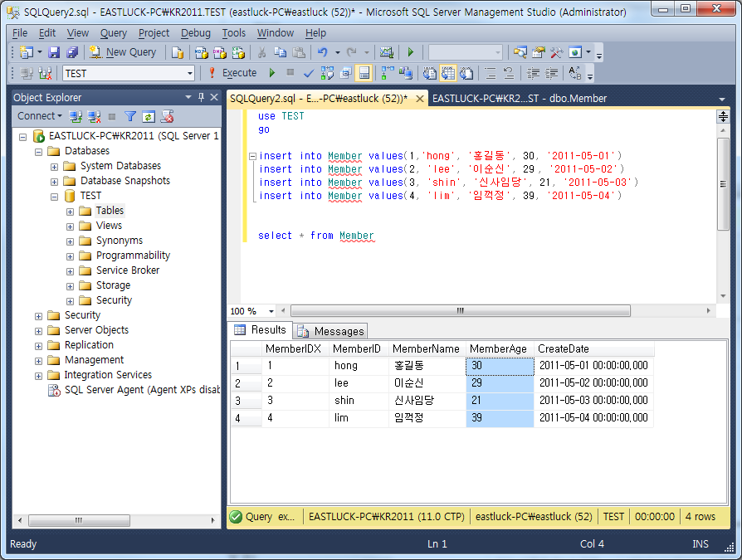The image size is (742, 560).
Task: Expand the Tables folder
Action: (70, 212)
